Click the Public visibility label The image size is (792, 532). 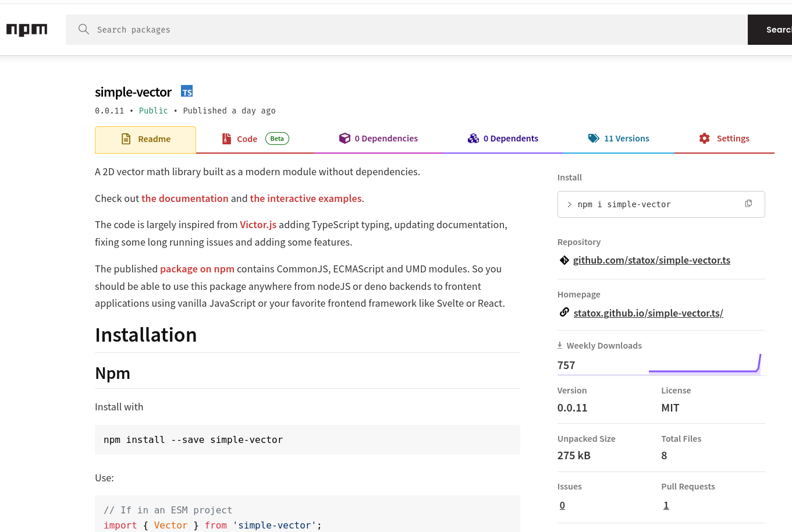point(153,111)
